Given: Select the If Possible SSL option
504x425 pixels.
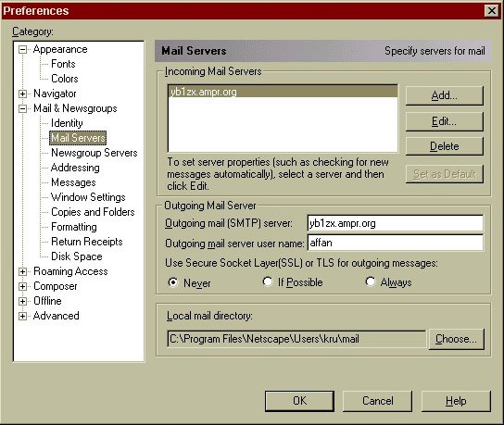Looking at the screenshot, I should [267, 281].
